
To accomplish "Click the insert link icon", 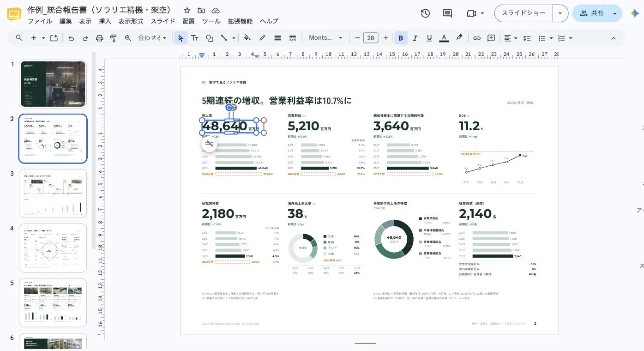I will 477,38.
